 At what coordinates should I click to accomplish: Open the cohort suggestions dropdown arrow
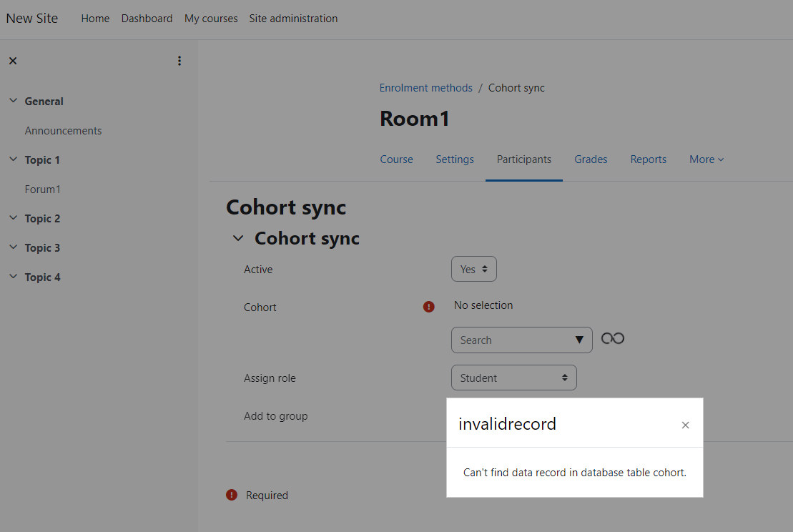pos(580,340)
